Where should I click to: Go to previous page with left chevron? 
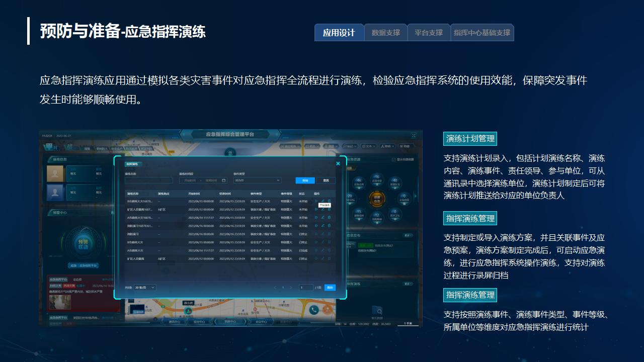pyautogui.click(x=275, y=288)
